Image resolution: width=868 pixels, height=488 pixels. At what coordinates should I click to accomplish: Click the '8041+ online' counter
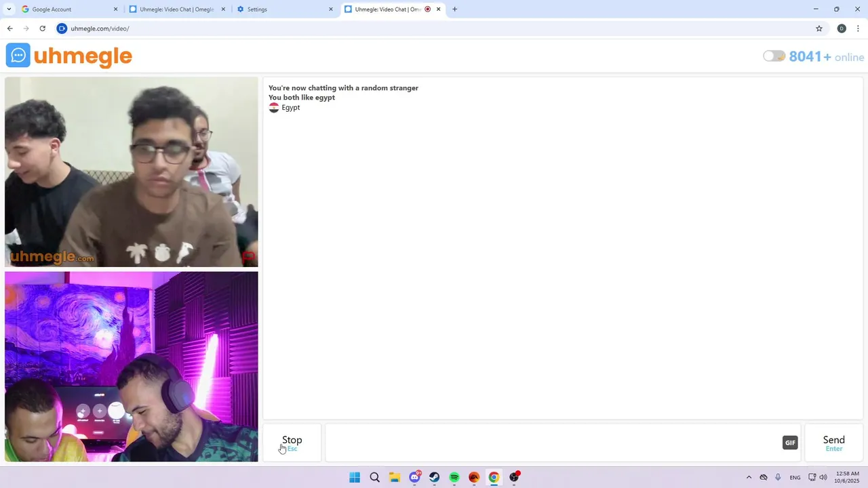827,57
